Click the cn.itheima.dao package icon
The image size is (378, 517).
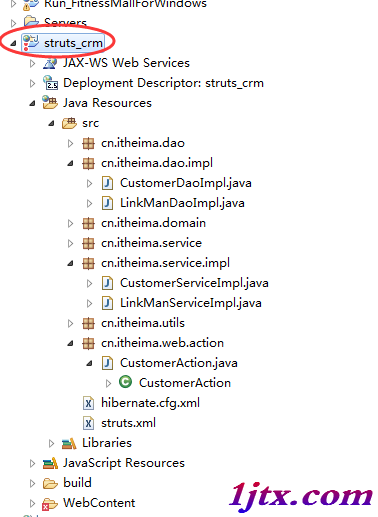(x=88, y=143)
